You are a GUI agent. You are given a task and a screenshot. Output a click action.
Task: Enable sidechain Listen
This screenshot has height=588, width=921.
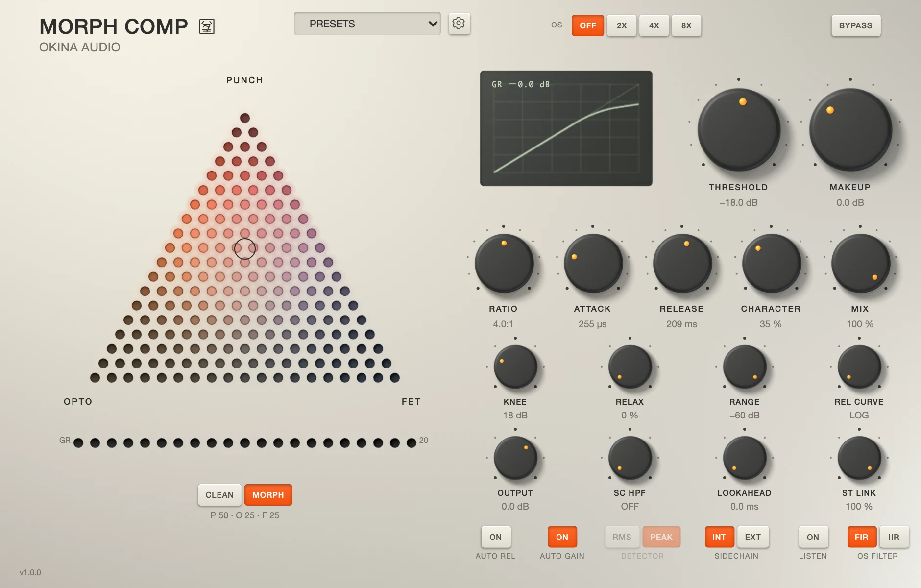813,537
